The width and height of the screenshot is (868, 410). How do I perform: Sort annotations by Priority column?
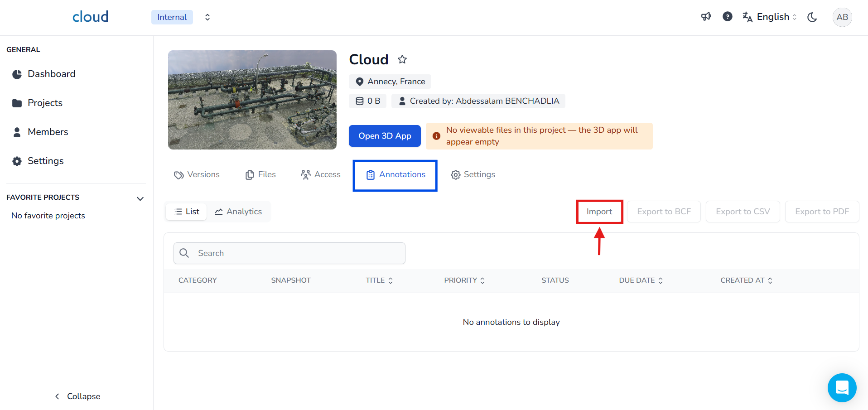(464, 280)
